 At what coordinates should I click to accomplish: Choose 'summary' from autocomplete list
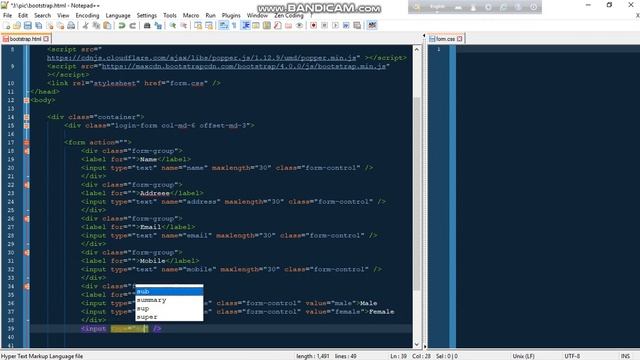[x=169, y=300]
